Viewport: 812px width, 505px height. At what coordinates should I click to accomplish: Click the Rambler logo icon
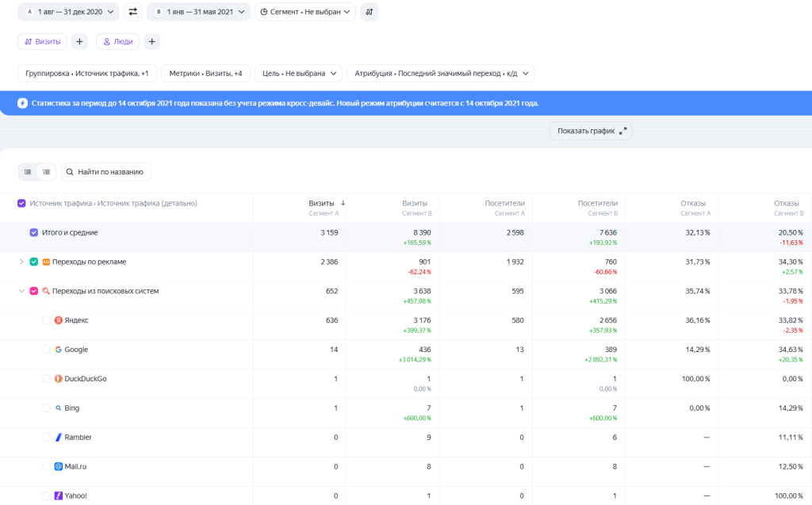click(x=59, y=437)
